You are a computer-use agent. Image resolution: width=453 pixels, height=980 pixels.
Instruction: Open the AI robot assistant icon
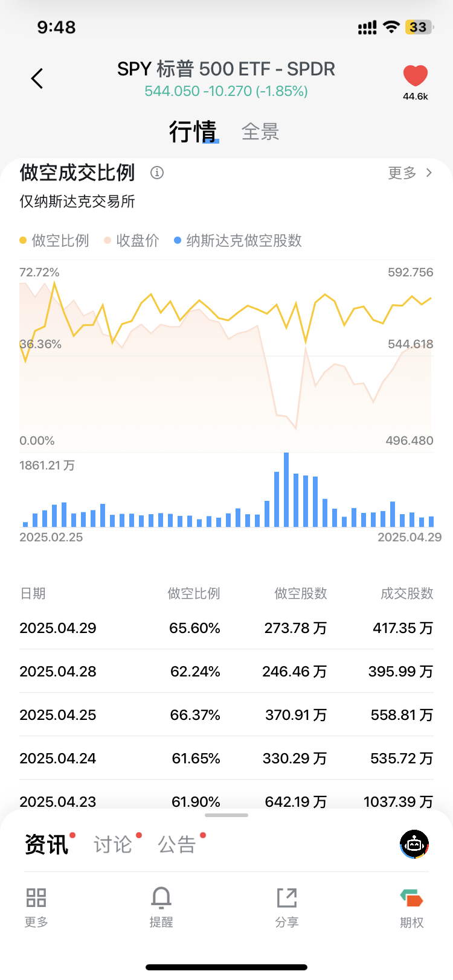point(414,844)
